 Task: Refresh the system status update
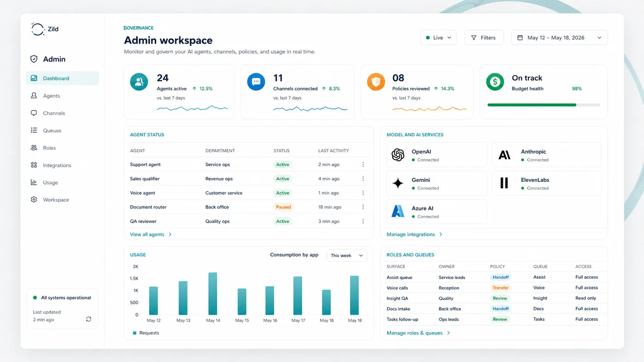[x=88, y=319]
